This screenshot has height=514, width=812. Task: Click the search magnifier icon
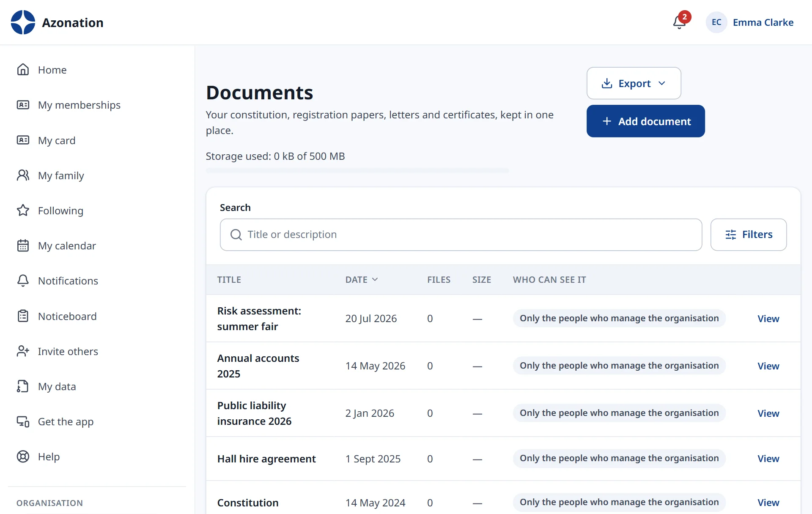pos(236,235)
